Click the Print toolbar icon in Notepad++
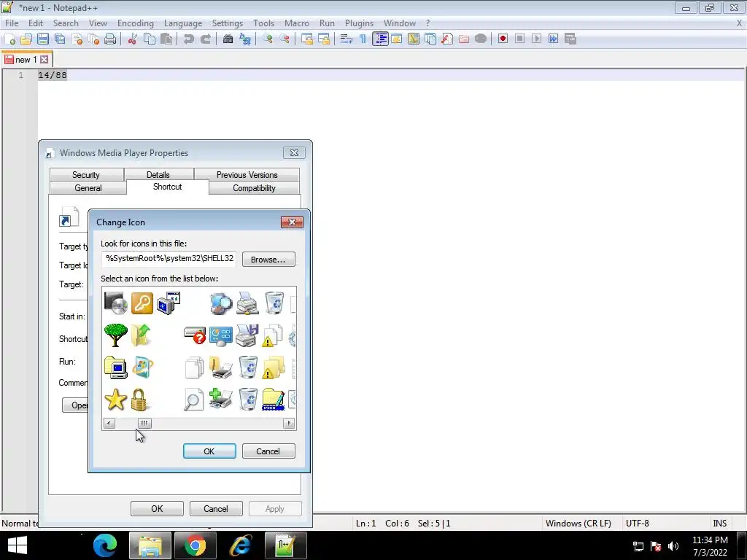Viewport: 747px width, 560px height. pyautogui.click(x=110, y=39)
